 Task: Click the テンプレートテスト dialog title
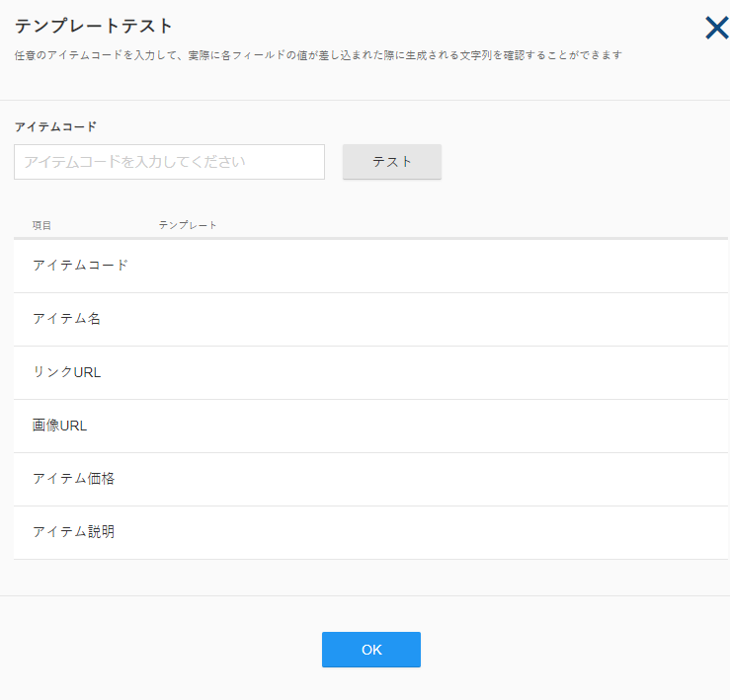click(94, 26)
